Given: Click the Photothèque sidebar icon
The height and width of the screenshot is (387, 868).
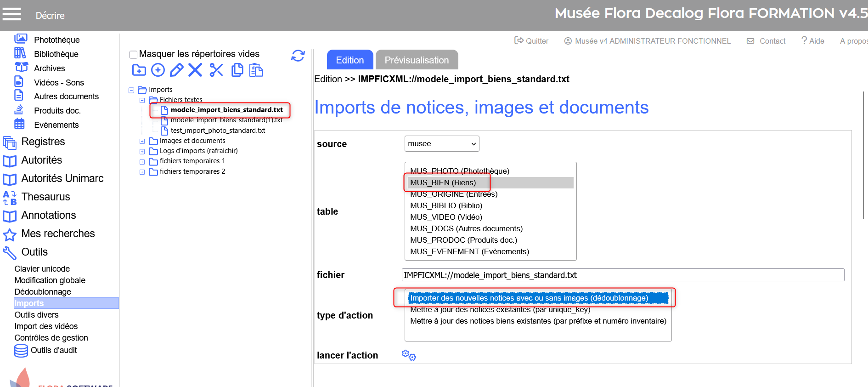Looking at the screenshot, I should [21, 38].
